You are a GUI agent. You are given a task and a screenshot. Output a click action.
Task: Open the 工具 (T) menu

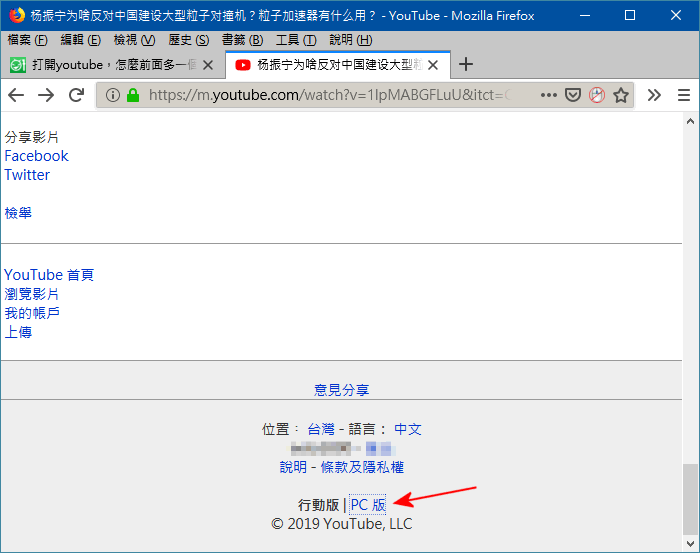coord(296,40)
